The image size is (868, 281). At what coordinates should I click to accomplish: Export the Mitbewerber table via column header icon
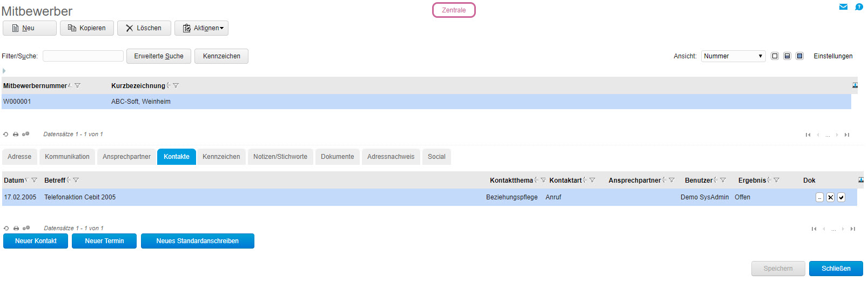[x=855, y=85]
